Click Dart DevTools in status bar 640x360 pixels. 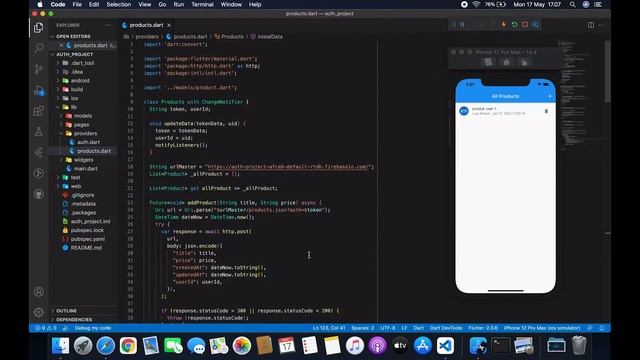point(446,328)
